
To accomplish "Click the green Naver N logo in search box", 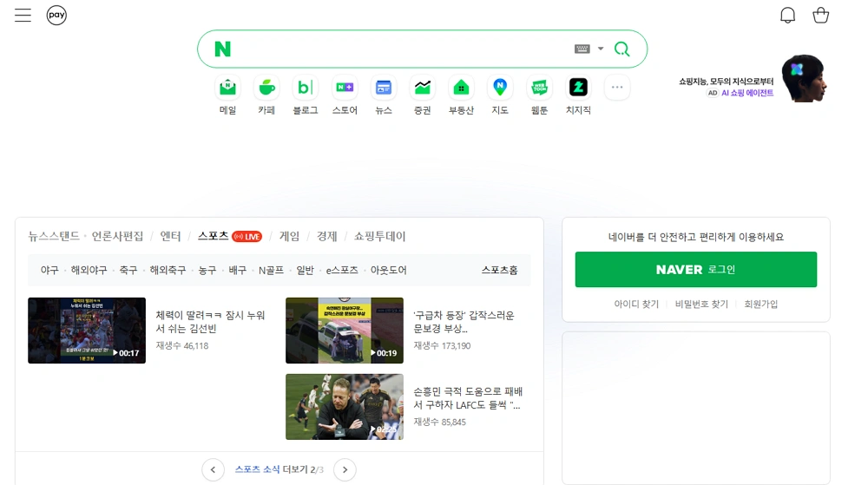I will pos(222,49).
